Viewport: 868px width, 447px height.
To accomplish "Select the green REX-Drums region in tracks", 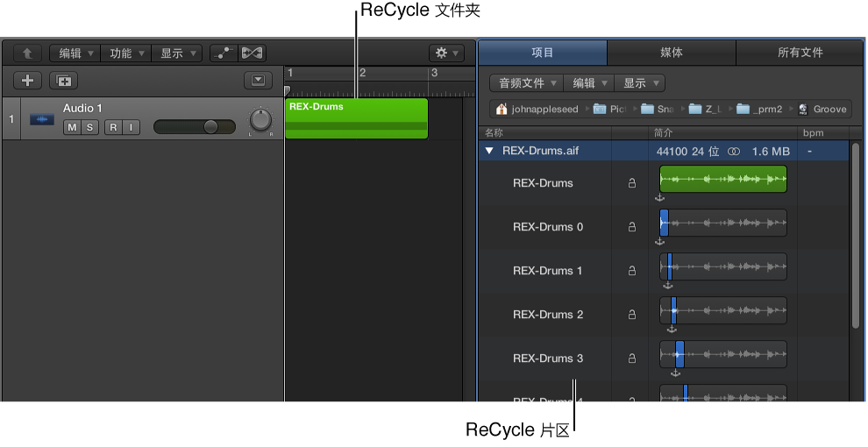I will (357, 118).
